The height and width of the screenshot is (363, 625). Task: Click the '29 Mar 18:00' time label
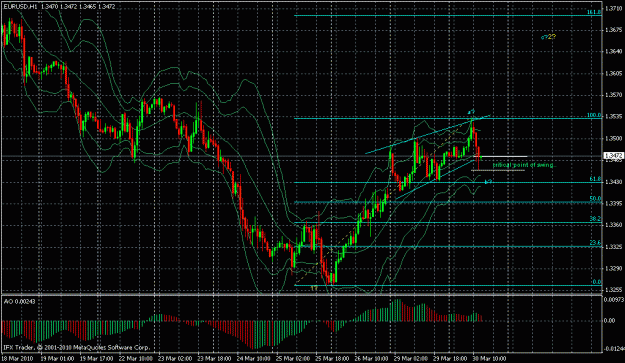tap(451, 358)
